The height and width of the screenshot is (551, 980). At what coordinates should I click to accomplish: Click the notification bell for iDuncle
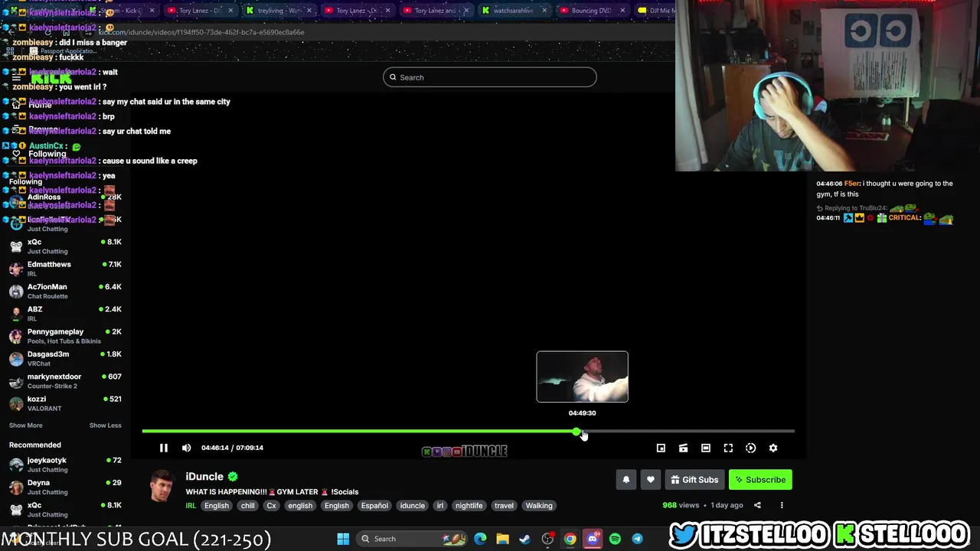point(626,480)
